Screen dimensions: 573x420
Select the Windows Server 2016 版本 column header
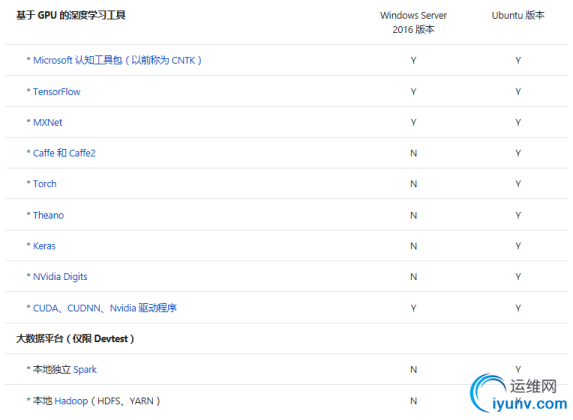[x=413, y=22]
